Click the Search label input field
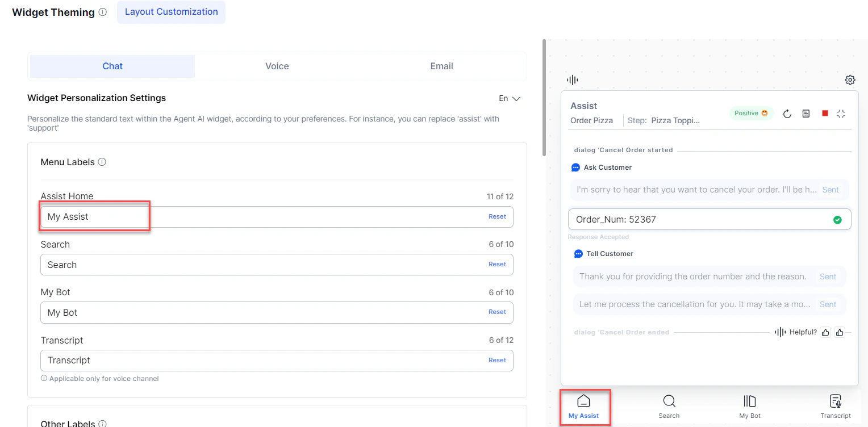868x427 pixels. pyautogui.click(x=277, y=265)
